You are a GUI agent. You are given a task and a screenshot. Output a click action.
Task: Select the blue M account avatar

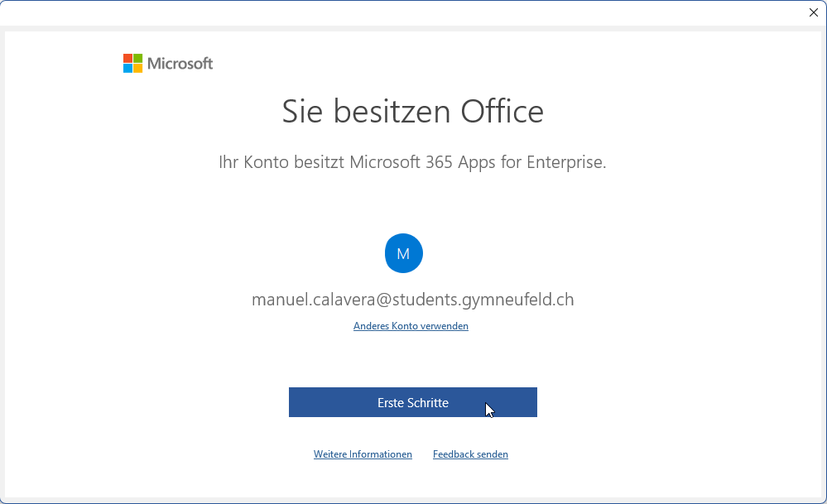pyautogui.click(x=404, y=253)
